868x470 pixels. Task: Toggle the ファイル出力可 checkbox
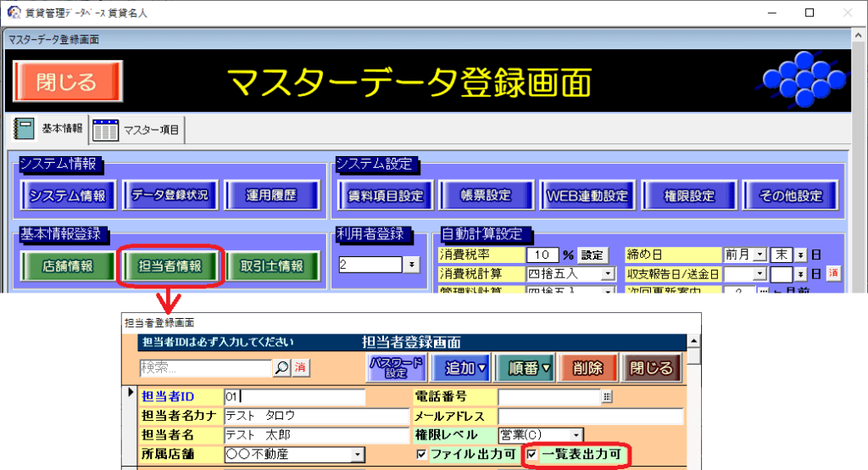click(x=422, y=455)
